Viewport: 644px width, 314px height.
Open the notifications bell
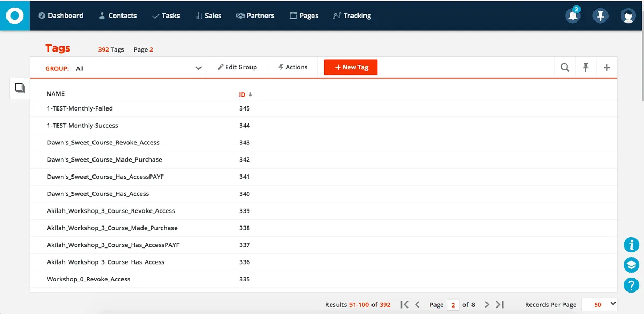(573, 16)
